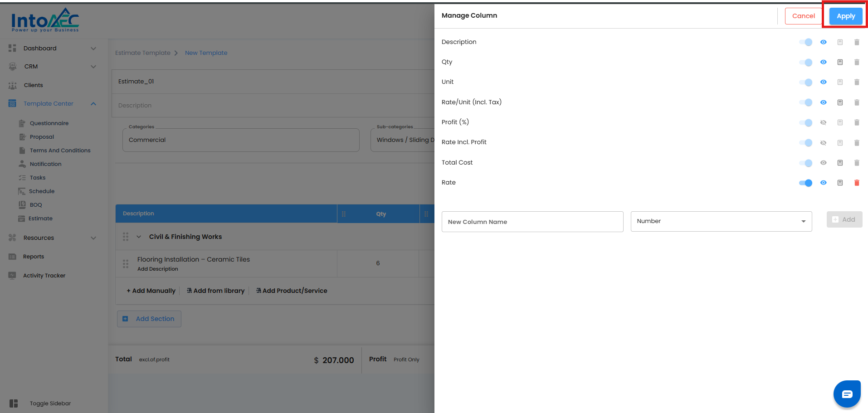Click the New Column Name field
The height and width of the screenshot is (413, 868).
click(x=532, y=222)
